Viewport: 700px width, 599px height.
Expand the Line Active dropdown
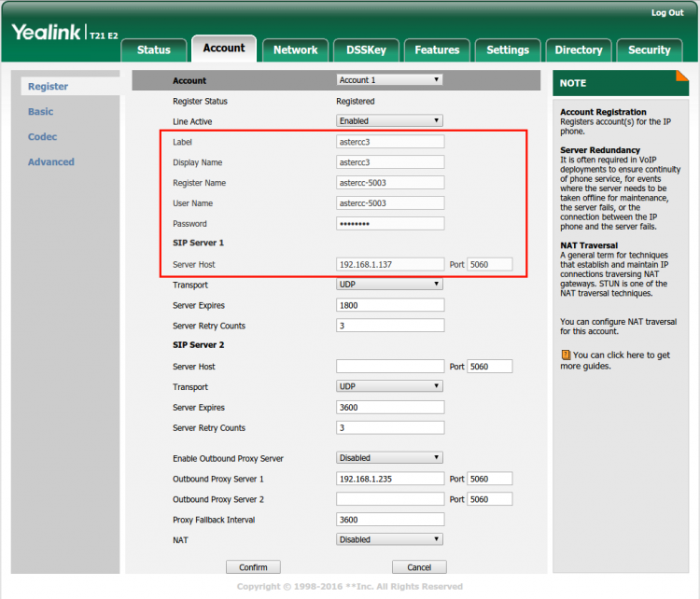point(389,121)
